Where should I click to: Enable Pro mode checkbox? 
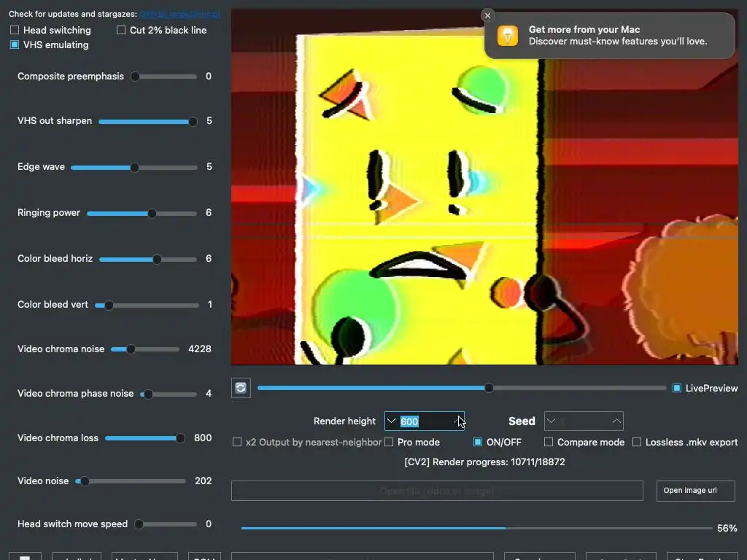389,442
